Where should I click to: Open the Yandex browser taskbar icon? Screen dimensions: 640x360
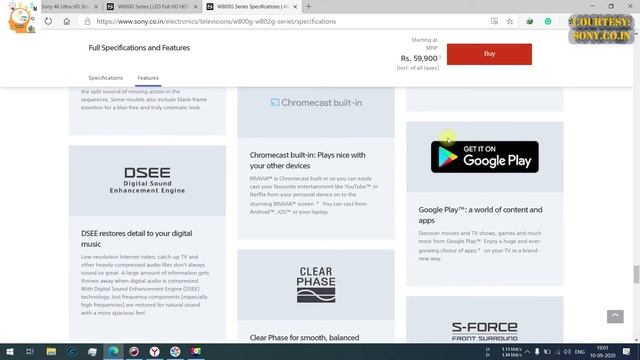point(155,351)
